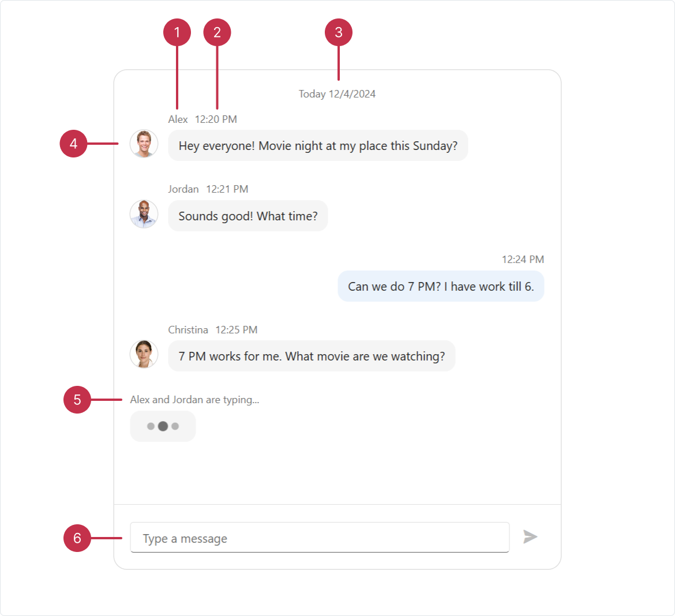Screen dimensions: 675x616
Task: Click the Send message icon
Action: coord(530,537)
